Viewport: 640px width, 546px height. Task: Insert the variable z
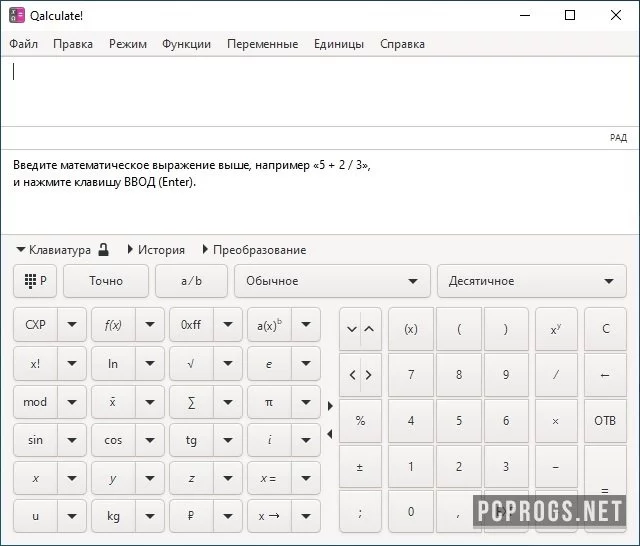click(x=191, y=478)
